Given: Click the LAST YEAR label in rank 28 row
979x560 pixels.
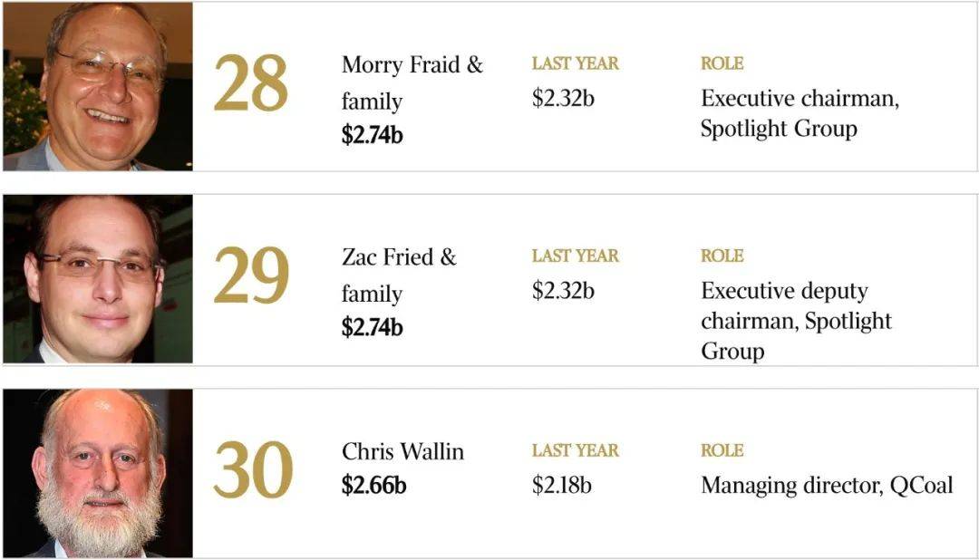Looking at the screenshot, I should click(x=575, y=63).
